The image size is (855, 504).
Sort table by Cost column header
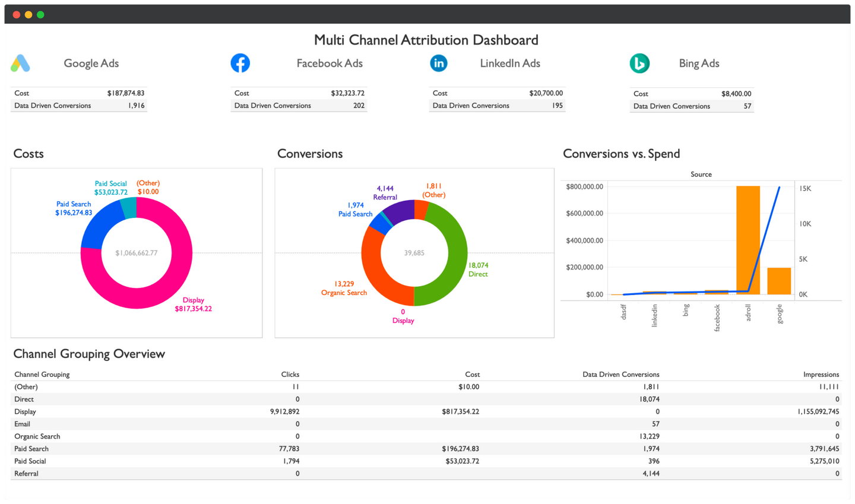pos(472,374)
